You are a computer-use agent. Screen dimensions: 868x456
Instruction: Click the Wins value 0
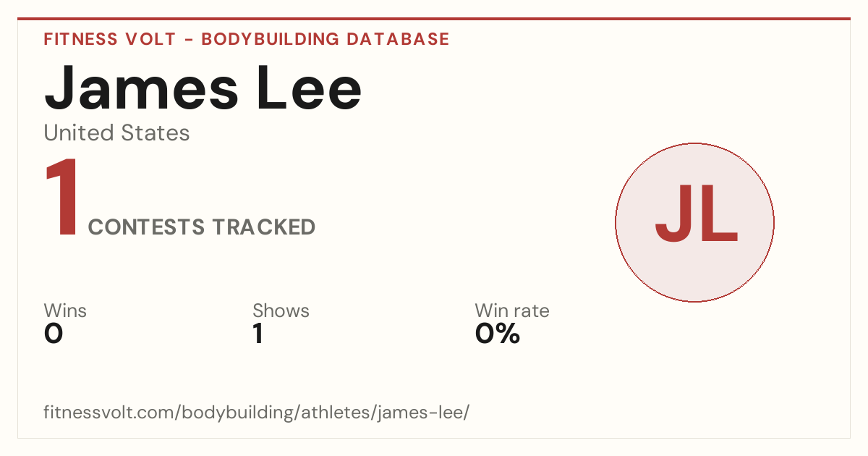pos(54,334)
